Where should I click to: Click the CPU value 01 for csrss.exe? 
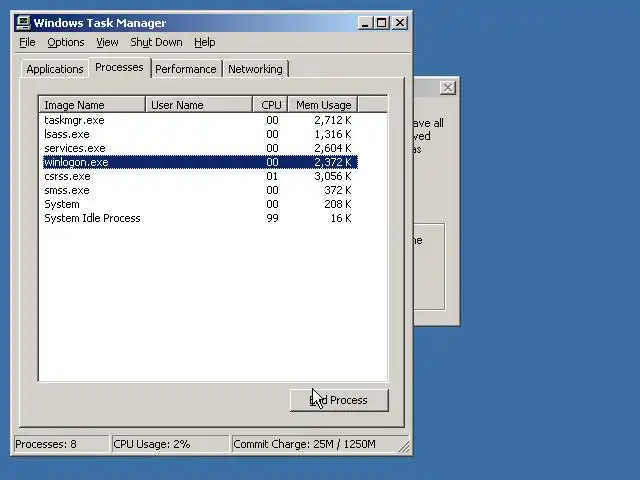click(x=272, y=176)
